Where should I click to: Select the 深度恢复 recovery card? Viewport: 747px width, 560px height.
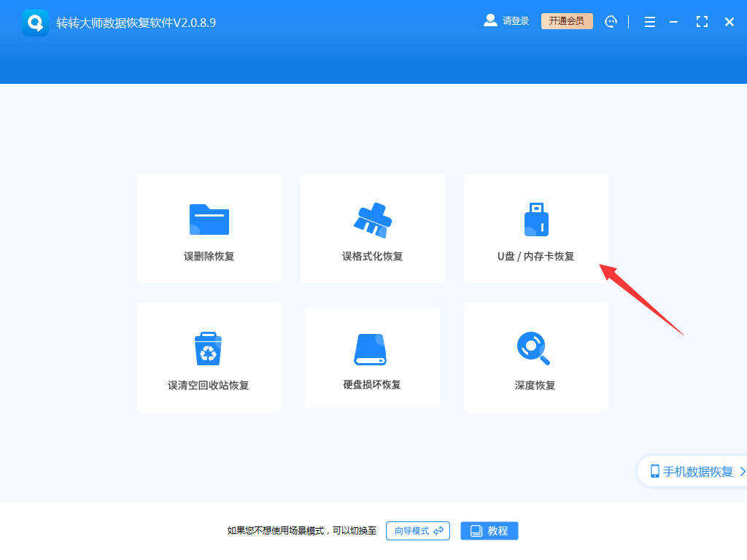tap(536, 357)
